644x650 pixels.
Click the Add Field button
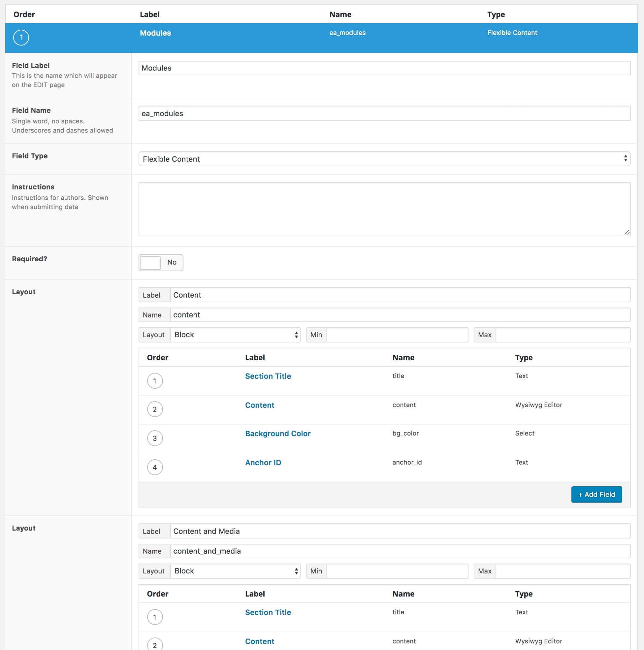(596, 495)
